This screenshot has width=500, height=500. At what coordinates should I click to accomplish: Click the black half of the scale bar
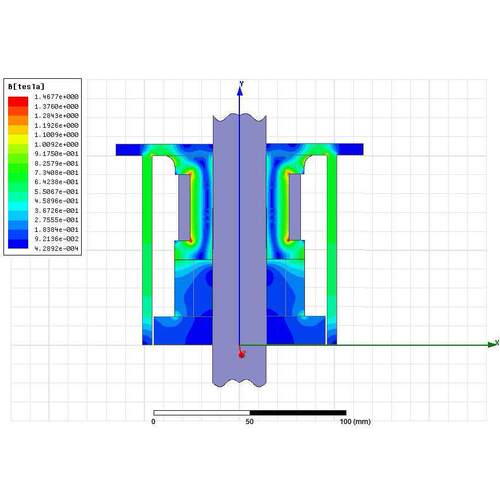tap(298, 413)
